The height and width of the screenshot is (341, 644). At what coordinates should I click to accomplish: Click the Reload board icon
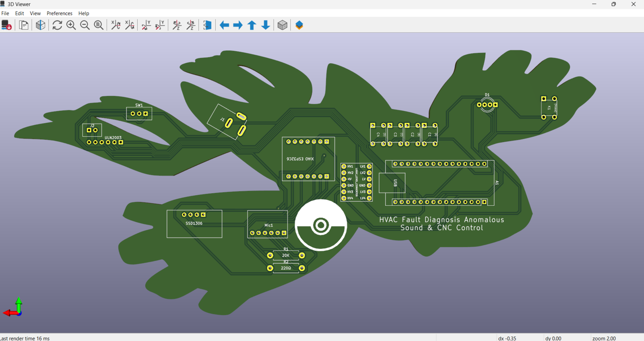pyautogui.click(x=6, y=25)
